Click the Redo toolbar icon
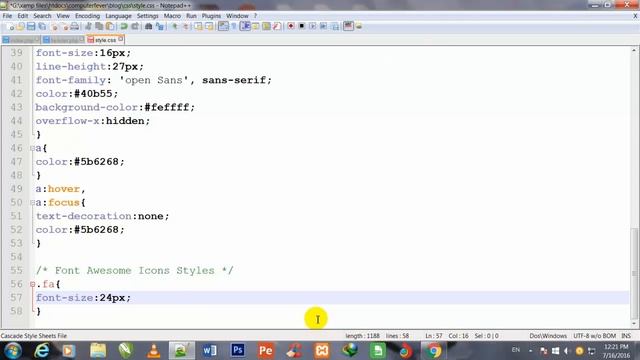This screenshot has width=640, height=360. coord(135,27)
